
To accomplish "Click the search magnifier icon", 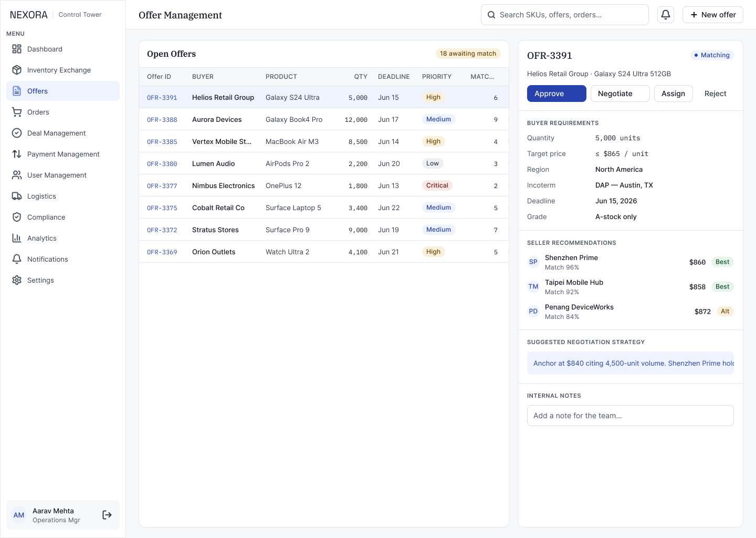I will [491, 15].
